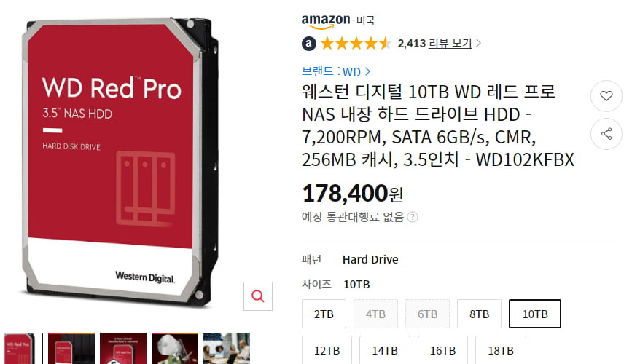The image size is (640, 364).
Task: Click the star rating icons
Action: click(x=356, y=44)
